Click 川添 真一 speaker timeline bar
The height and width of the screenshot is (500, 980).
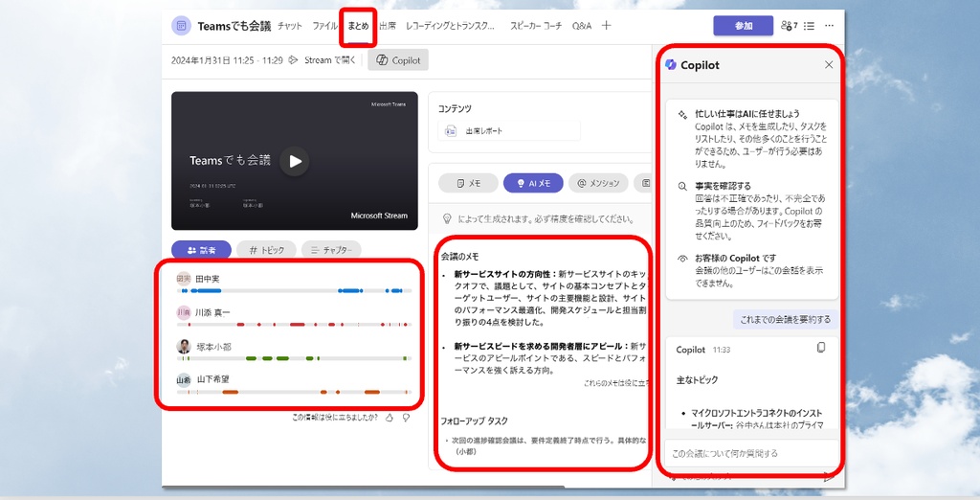pos(295,325)
